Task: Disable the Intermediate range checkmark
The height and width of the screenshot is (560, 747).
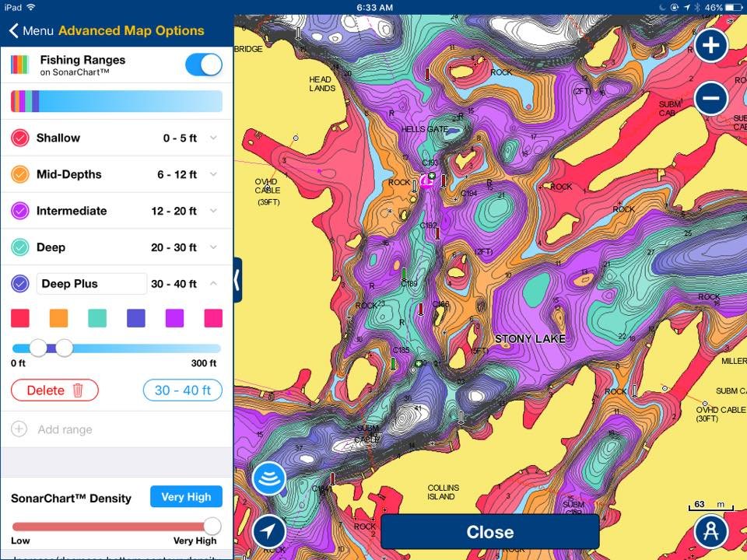Action: (x=20, y=211)
